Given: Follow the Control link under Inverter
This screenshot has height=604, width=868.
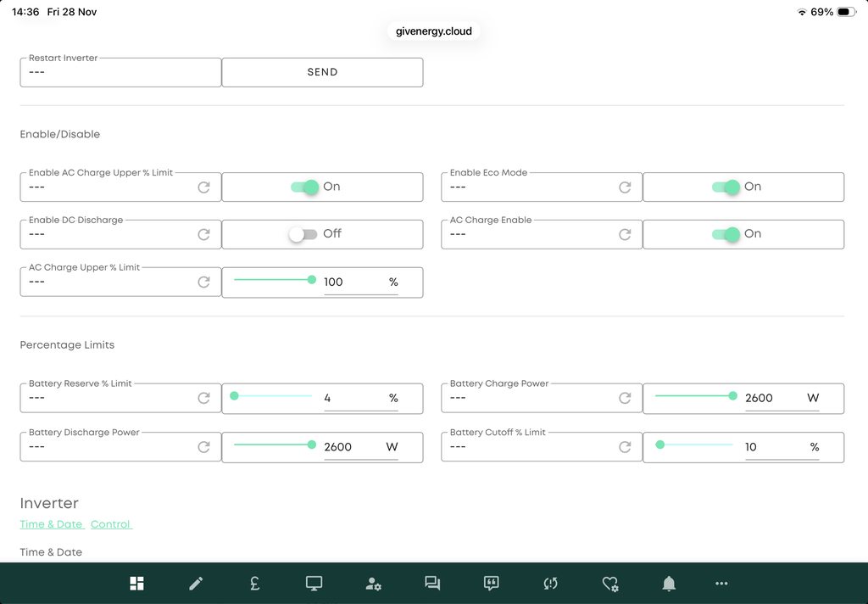Looking at the screenshot, I should (x=111, y=524).
